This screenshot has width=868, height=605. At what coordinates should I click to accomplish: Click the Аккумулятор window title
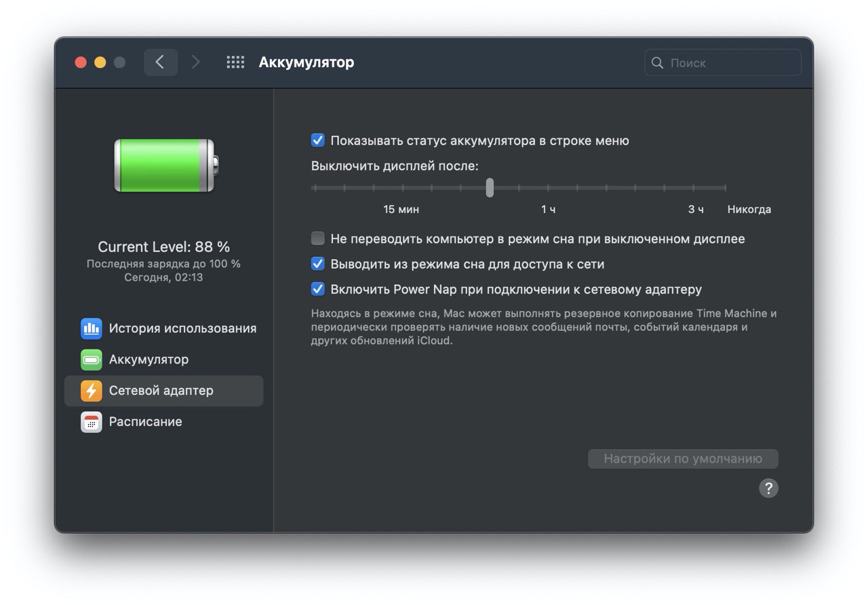(307, 62)
